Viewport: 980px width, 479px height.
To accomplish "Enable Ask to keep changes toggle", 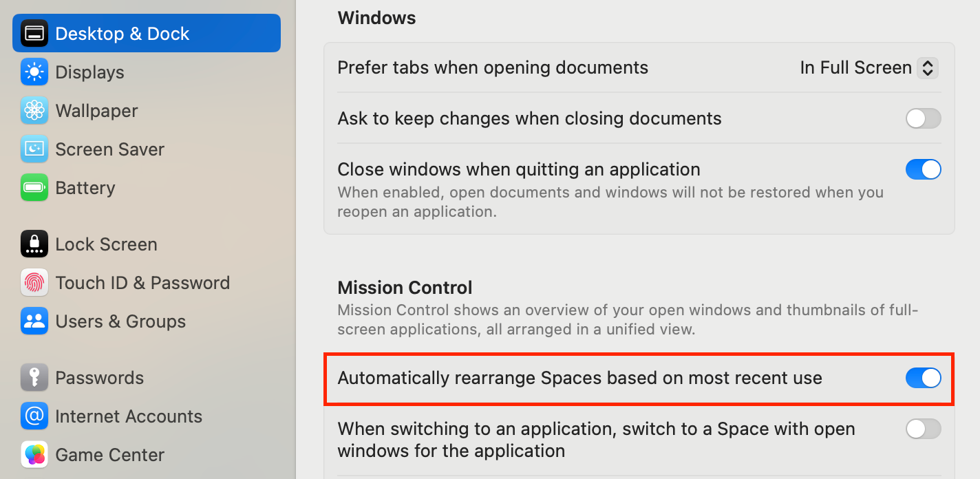I will click(x=923, y=118).
